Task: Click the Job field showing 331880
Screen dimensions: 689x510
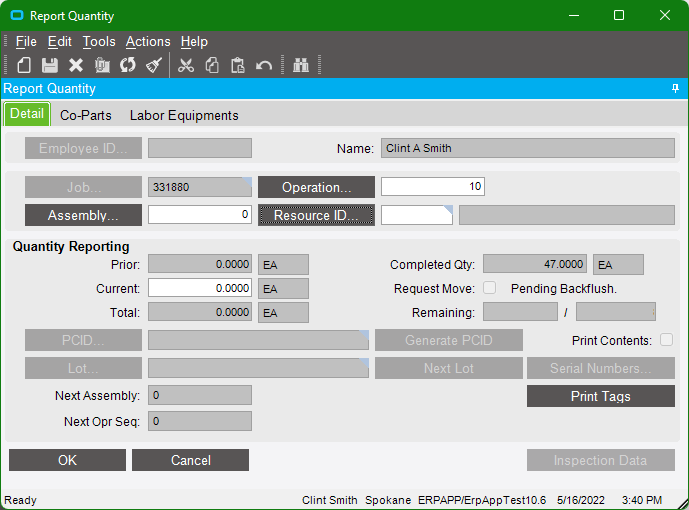Action: [x=199, y=187]
